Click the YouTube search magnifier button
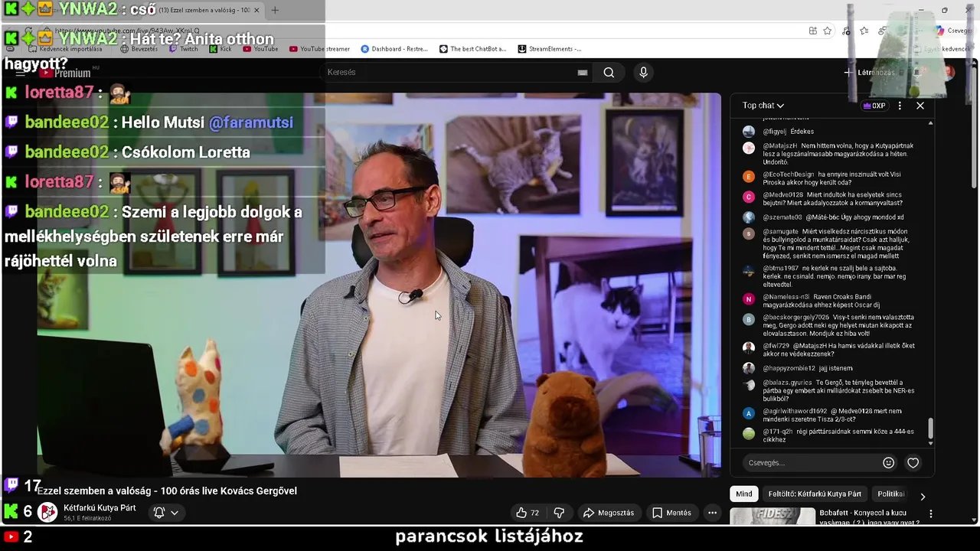This screenshot has width=980, height=551. point(609,73)
